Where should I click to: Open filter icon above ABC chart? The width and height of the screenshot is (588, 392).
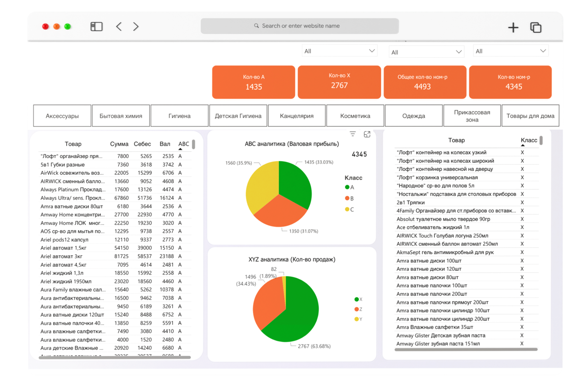point(352,134)
